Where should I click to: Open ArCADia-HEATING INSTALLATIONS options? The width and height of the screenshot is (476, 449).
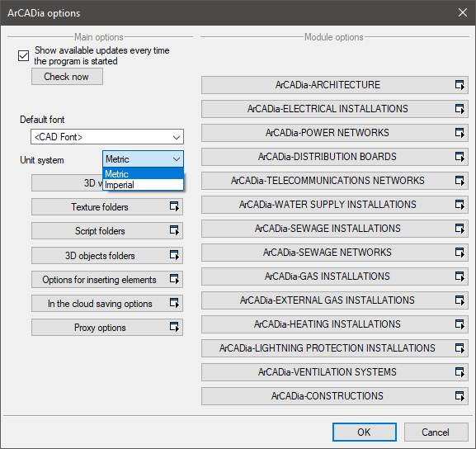335,324
